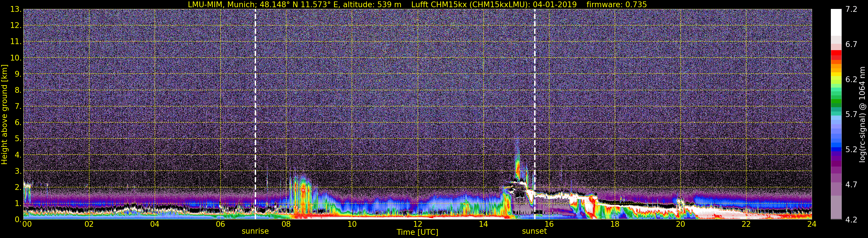Click the height axis tick '5.'

[x=18, y=139]
